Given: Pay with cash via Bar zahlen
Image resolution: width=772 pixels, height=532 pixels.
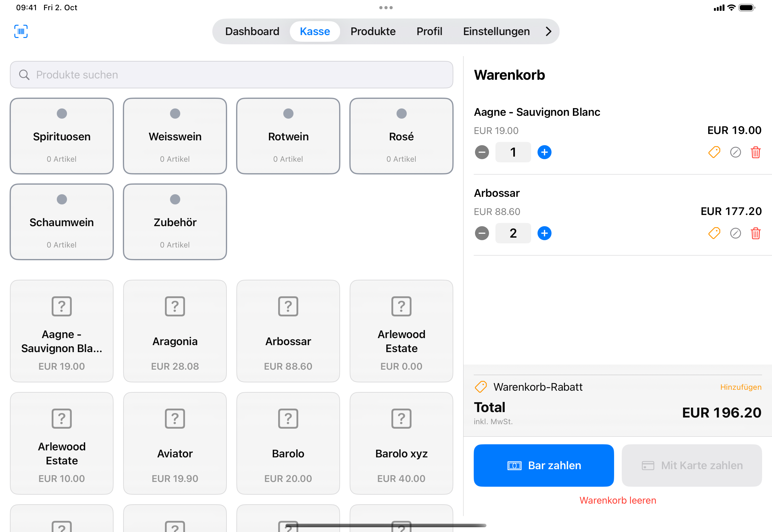Looking at the screenshot, I should click(543, 465).
